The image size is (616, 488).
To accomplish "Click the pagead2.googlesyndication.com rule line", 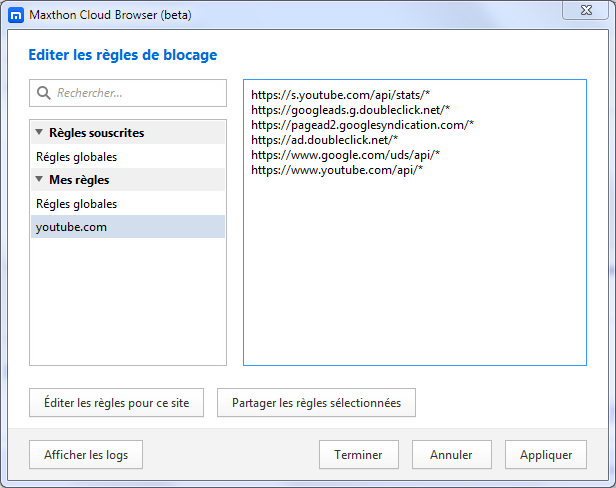I will [x=362, y=125].
